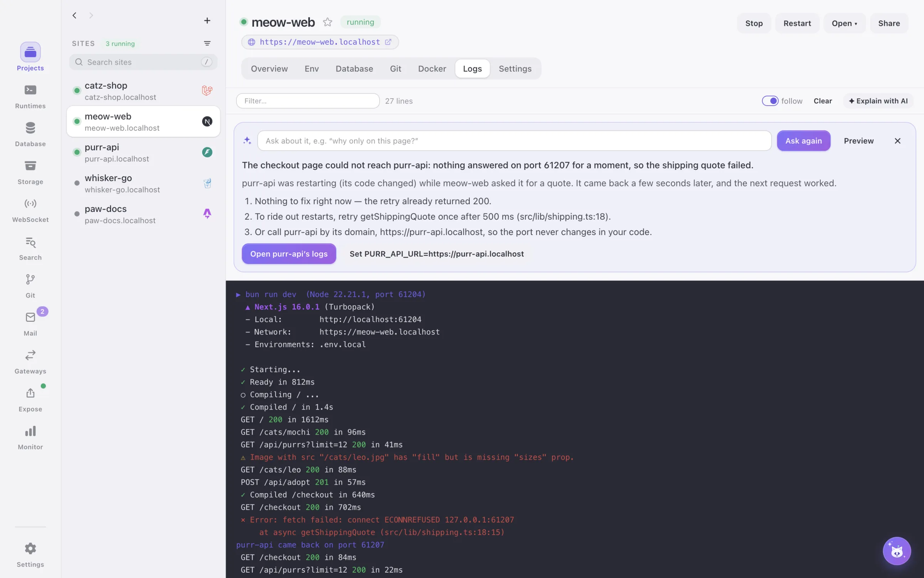
Task: Open the cat assistant floating button
Action: pos(897,551)
